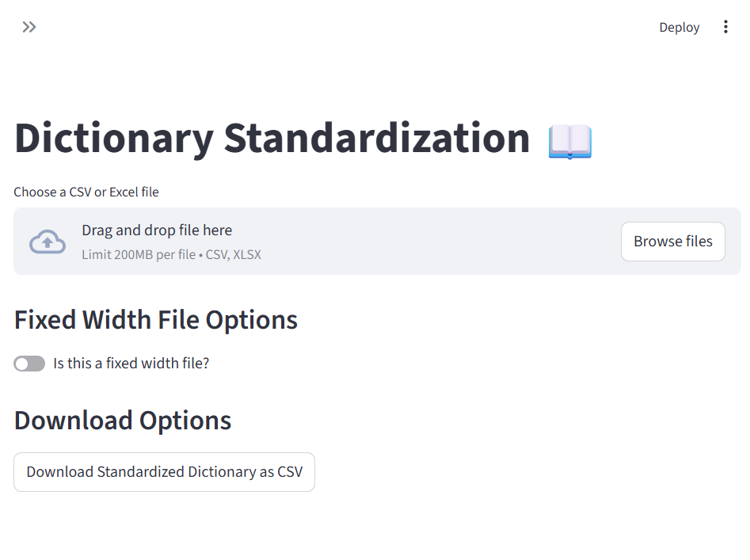Click the 'Limit 200MB per file' hint text

pyautogui.click(x=138, y=255)
